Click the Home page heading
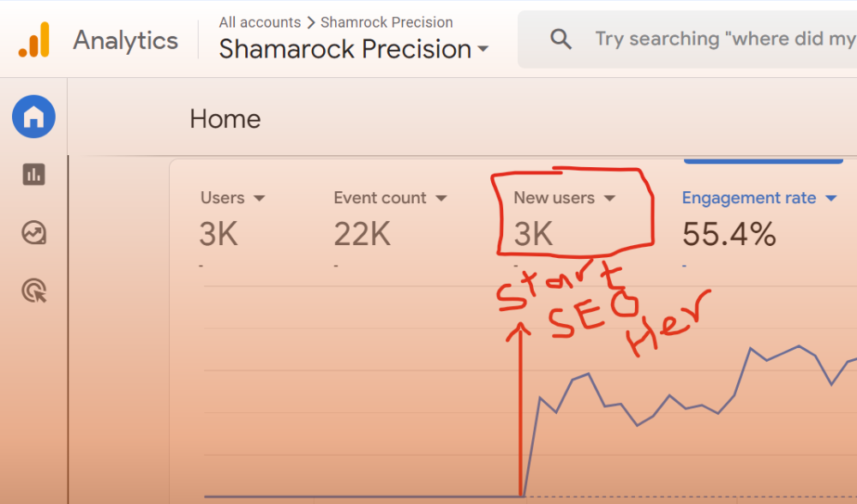This screenshot has width=857, height=504. (225, 119)
